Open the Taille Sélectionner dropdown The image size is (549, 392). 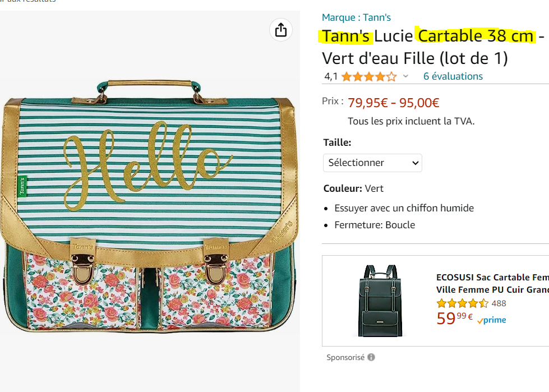(372, 163)
